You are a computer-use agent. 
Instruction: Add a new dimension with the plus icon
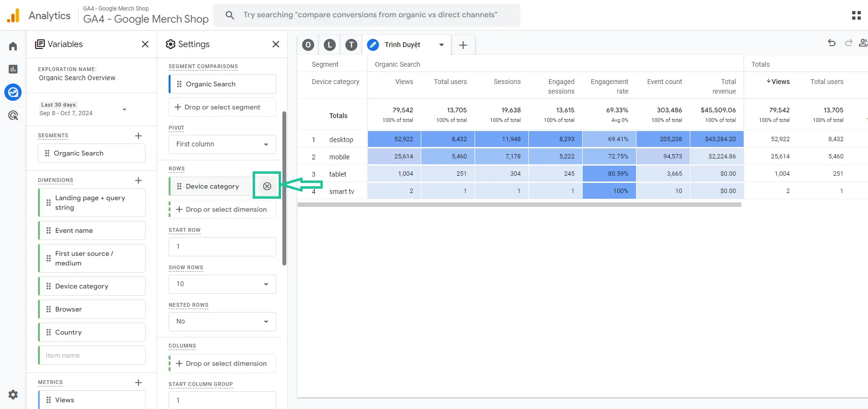[138, 180]
